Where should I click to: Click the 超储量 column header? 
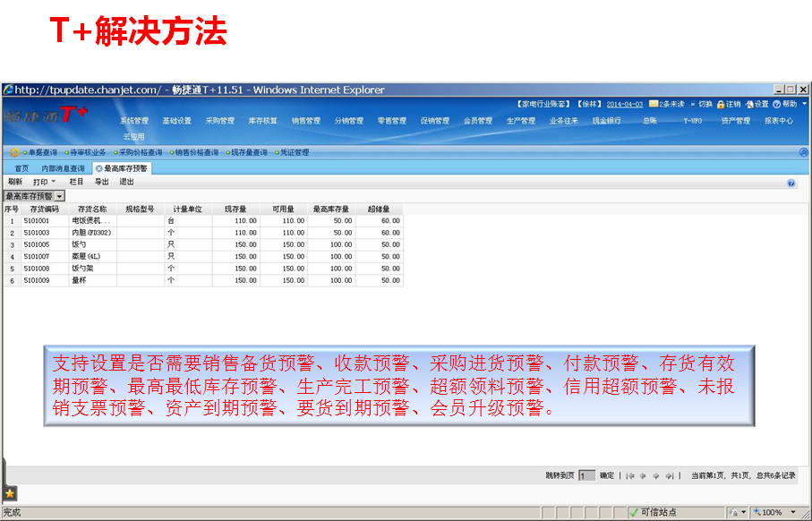coord(379,209)
